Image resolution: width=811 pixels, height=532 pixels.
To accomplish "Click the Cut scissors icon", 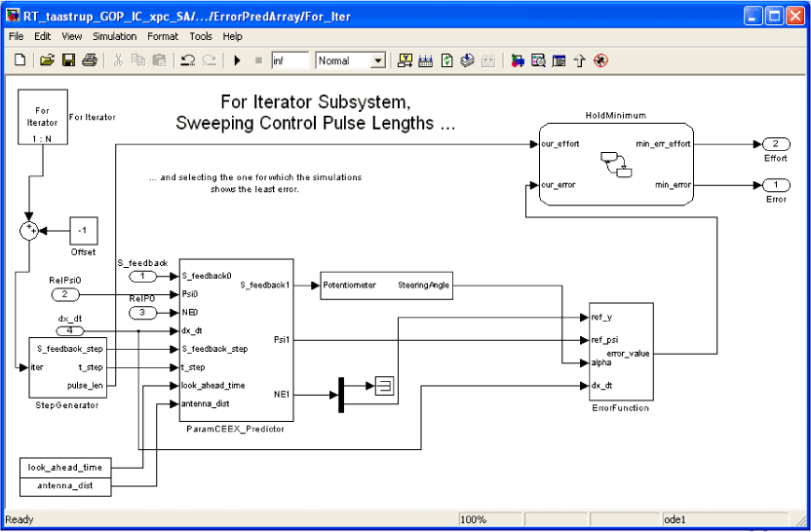I will pos(118,60).
